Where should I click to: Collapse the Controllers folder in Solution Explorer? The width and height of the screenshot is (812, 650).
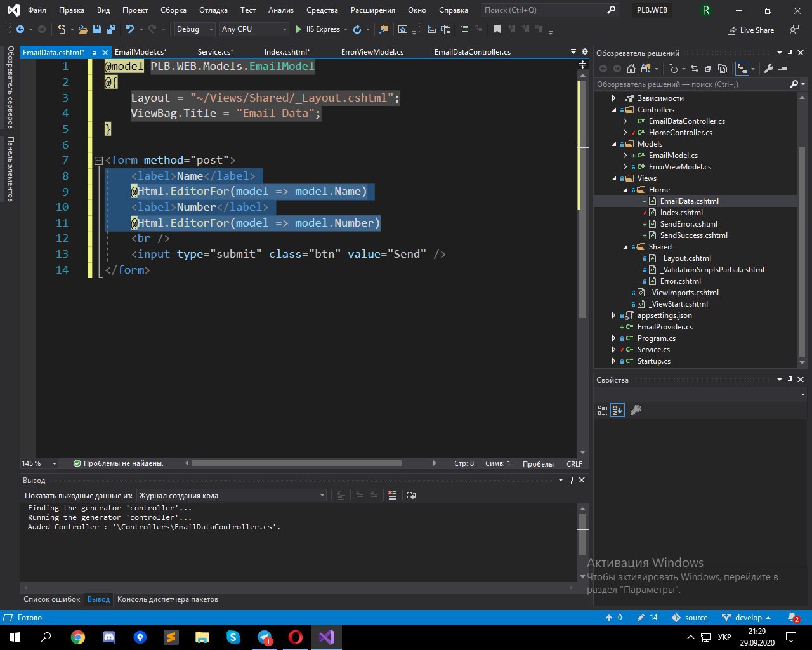[614, 110]
